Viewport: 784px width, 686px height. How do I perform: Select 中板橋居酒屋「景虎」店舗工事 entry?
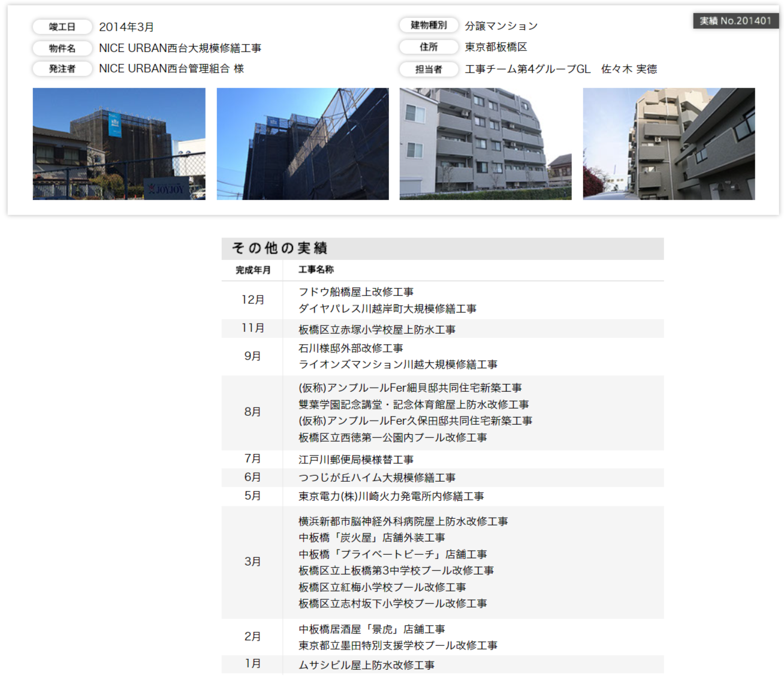tap(372, 629)
